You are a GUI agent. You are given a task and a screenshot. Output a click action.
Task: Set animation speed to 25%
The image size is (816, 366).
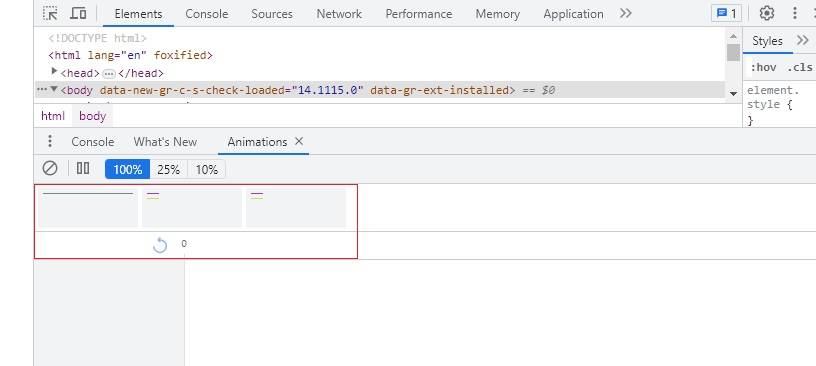click(x=169, y=170)
